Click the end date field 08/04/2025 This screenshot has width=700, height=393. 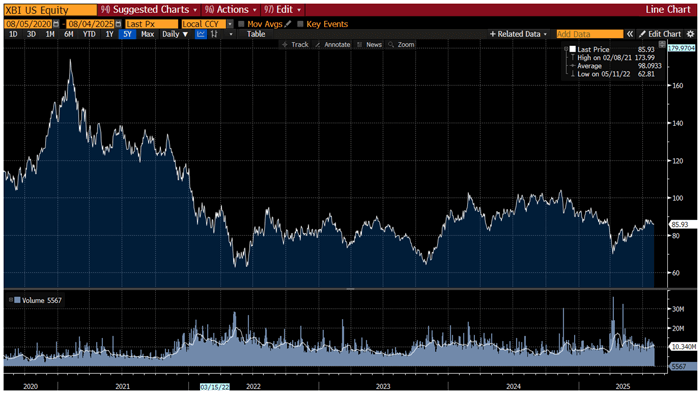click(91, 24)
